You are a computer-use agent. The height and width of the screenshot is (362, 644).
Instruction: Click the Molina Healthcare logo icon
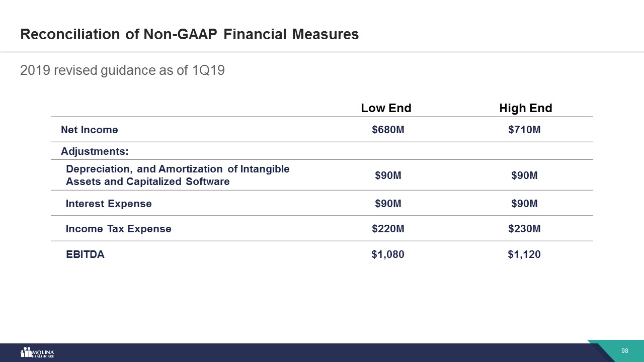[x=36, y=352]
